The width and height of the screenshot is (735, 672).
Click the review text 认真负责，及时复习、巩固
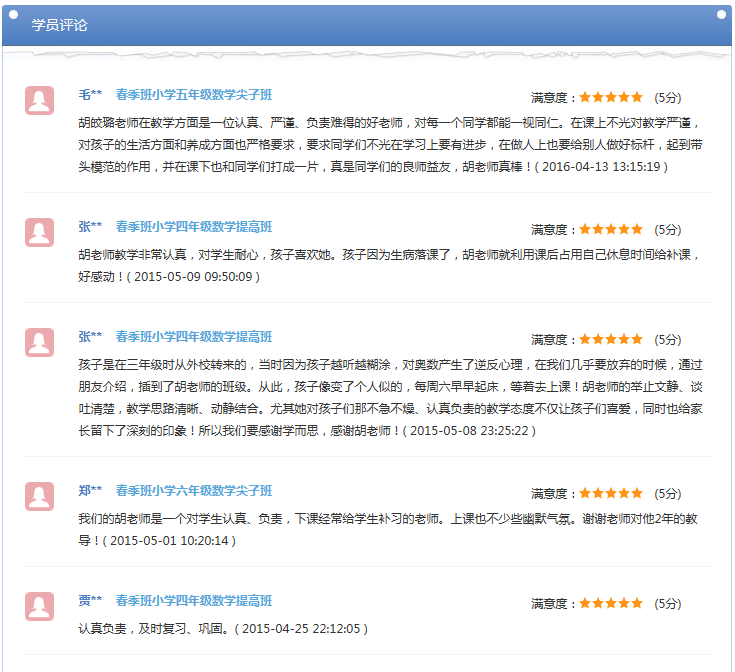click(154, 628)
